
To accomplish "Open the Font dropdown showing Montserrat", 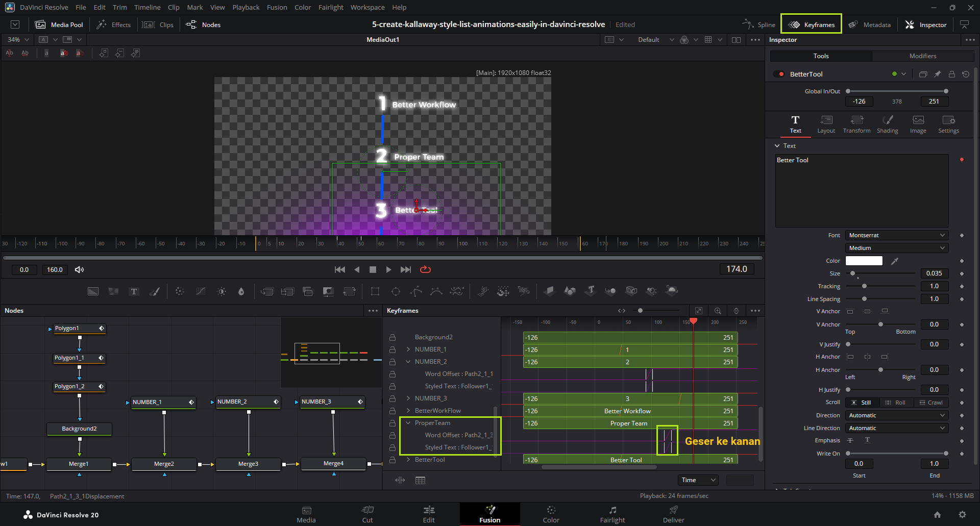I will (x=896, y=235).
